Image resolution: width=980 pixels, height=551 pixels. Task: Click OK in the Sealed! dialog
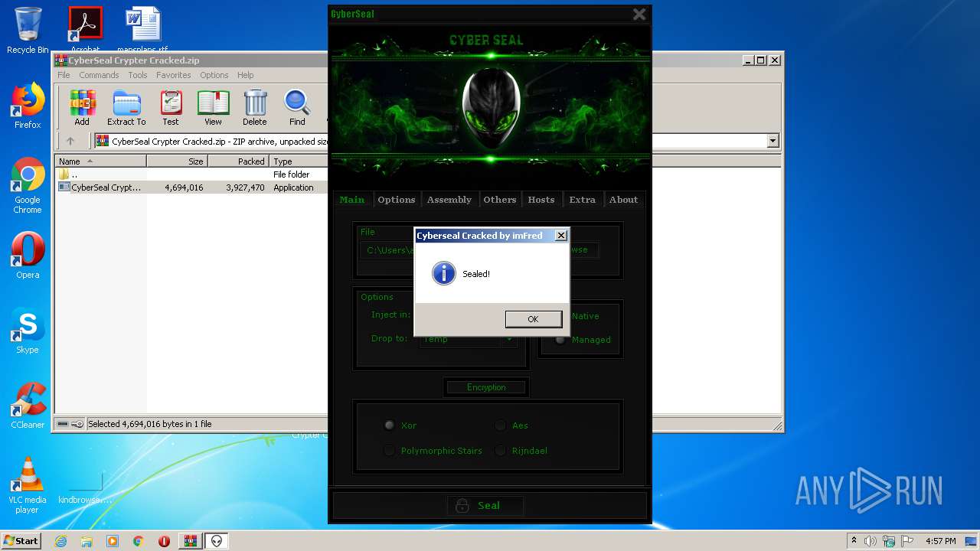(x=533, y=319)
